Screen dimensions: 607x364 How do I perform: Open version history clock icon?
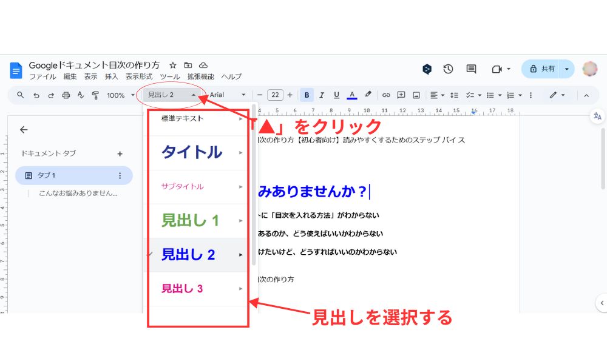(x=448, y=69)
